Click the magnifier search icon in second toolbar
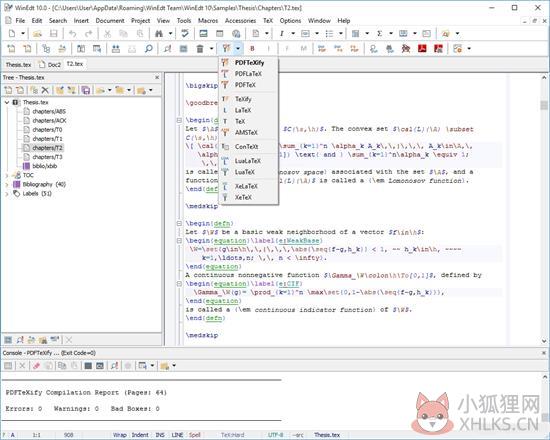Viewport: 550px width, 440px height. point(149,49)
